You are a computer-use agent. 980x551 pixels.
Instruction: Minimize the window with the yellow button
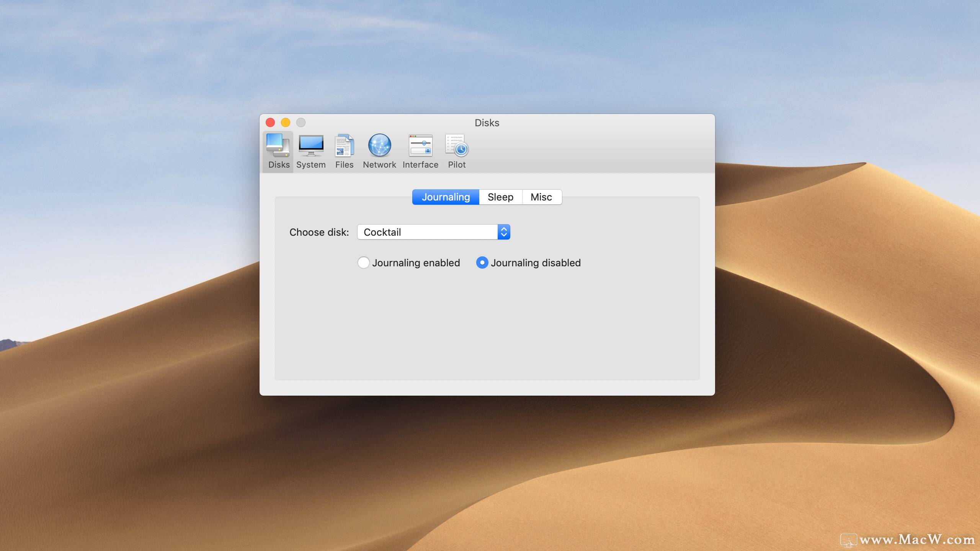coord(286,122)
